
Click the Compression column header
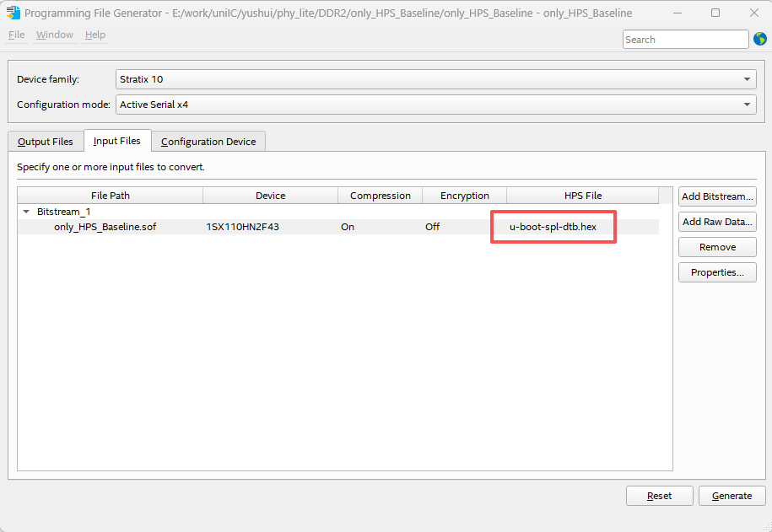380,196
